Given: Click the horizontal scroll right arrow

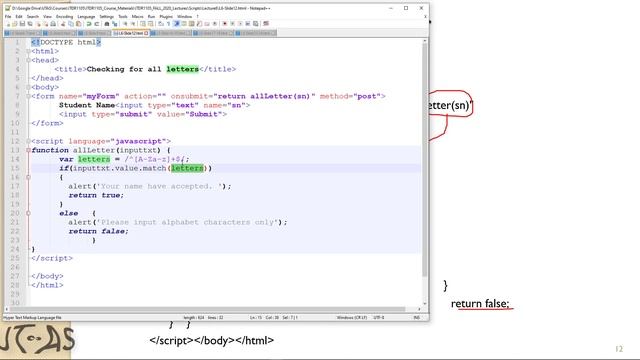Looking at the screenshot, I should (x=419, y=309).
